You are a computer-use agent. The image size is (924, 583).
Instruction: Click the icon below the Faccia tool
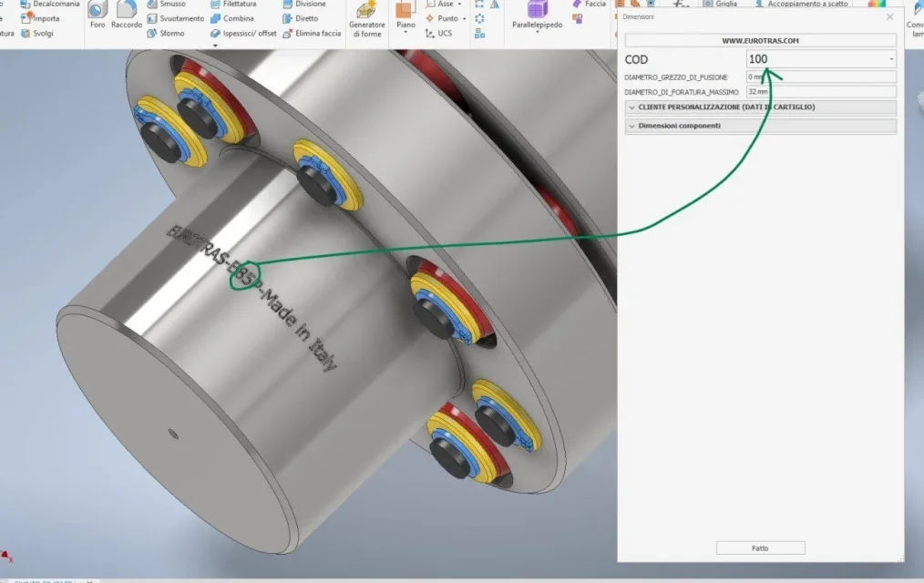pos(578,19)
